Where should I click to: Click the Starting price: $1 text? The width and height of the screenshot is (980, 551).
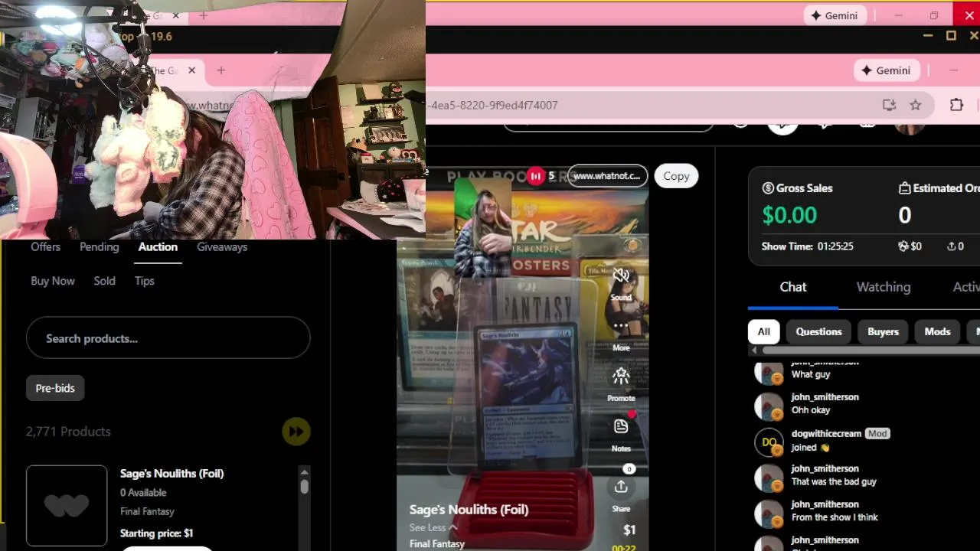[x=156, y=533]
